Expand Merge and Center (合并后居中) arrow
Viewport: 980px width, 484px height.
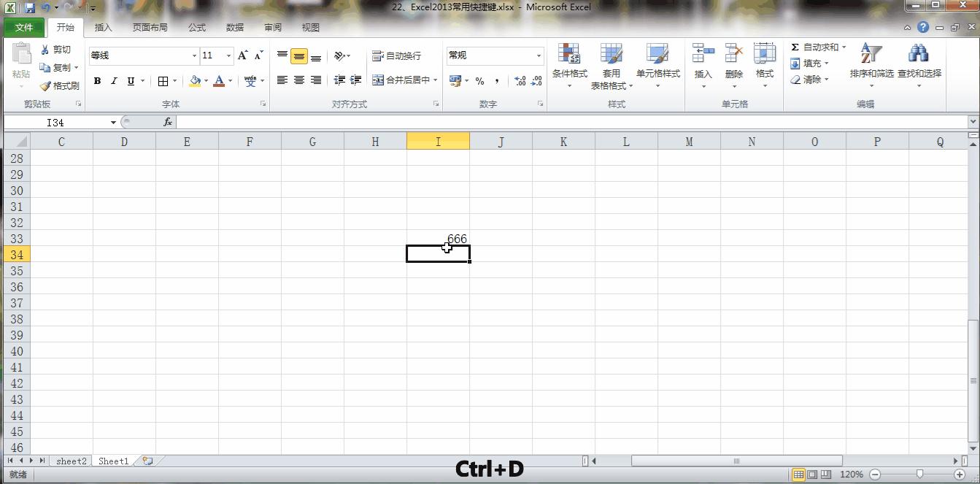436,80
